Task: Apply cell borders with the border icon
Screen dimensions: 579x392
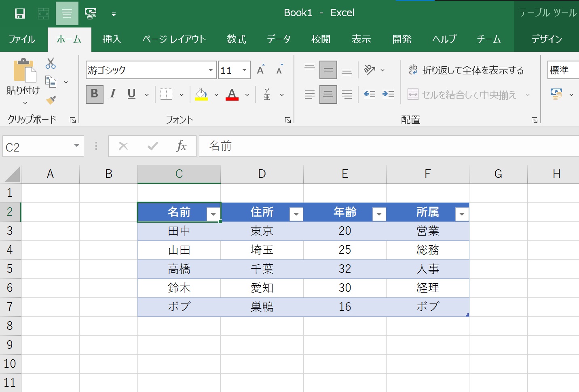Action: point(166,94)
